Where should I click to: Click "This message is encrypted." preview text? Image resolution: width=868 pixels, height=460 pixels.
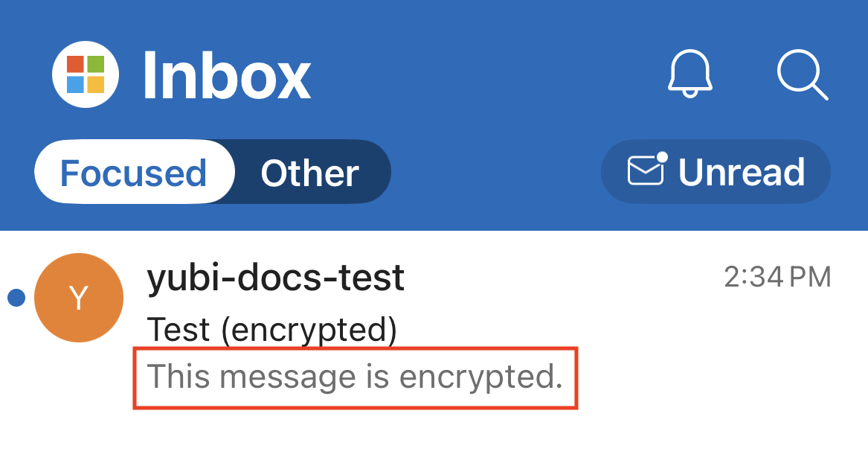pos(355,377)
